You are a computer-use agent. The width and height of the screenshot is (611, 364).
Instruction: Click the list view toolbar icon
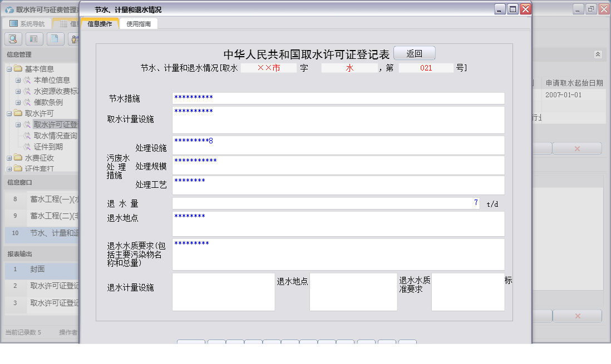pos(34,39)
